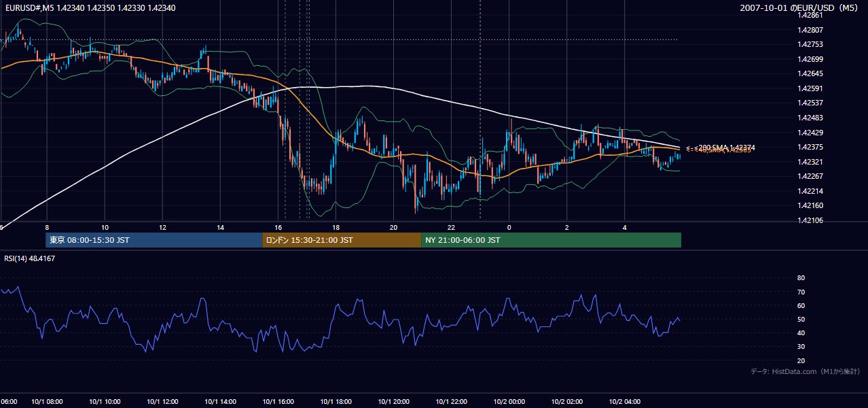Select the NY 21:00-06:00 JST session bar

click(551, 240)
